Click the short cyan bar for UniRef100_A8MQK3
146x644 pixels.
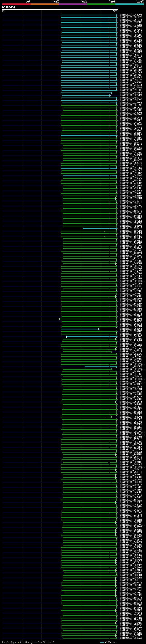(101, 367)
